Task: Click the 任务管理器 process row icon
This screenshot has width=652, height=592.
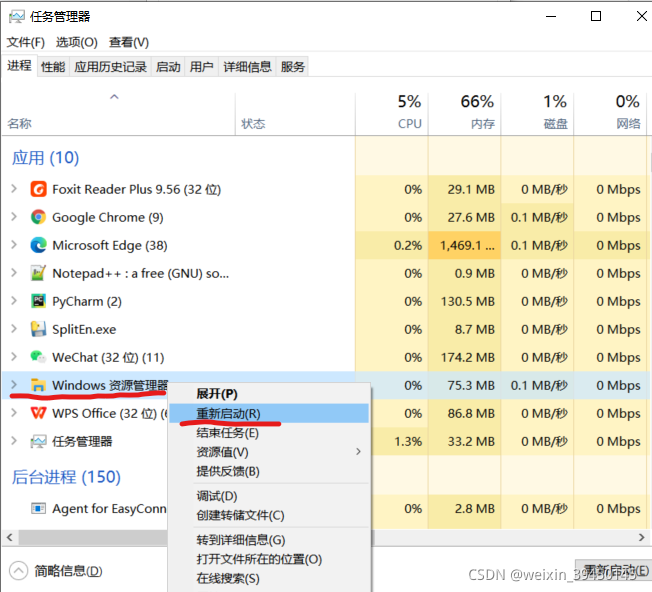Action: coord(38,441)
